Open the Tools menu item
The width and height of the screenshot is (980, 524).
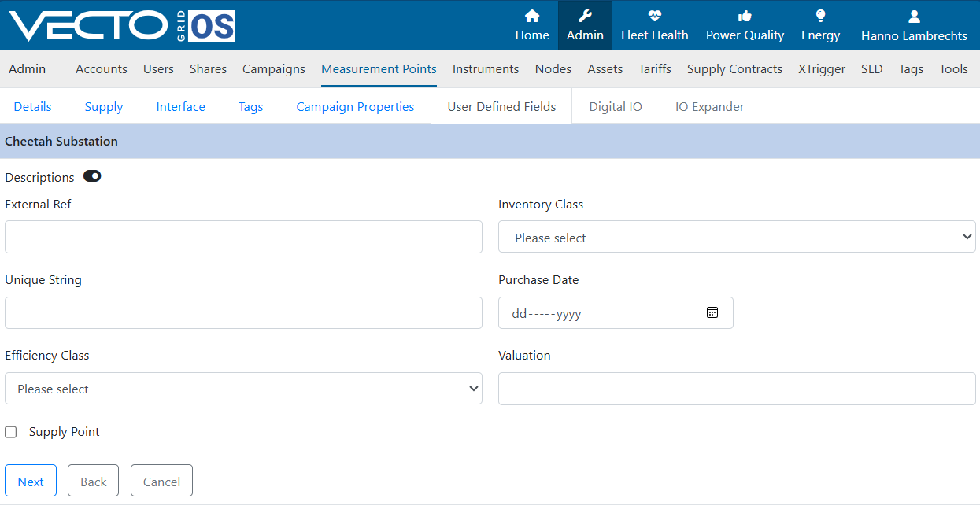pyautogui.click(x=953, y=69)
